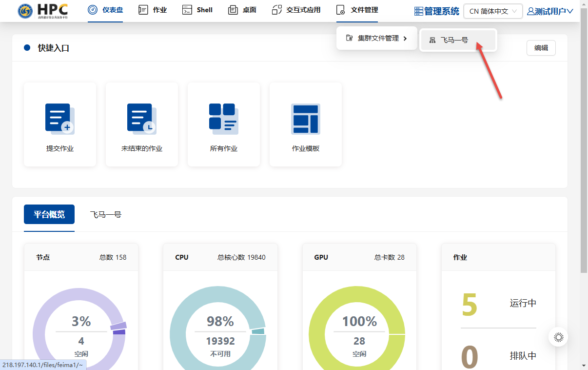This screenshot has height=370, width=588.
Task: Click the running jobs count 5
Action: [x=470, y=304]
